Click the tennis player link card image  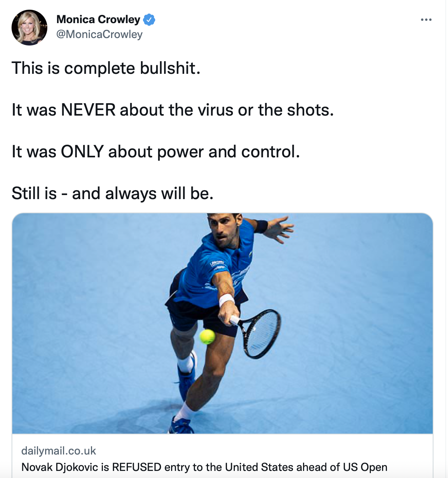point(223,323)
